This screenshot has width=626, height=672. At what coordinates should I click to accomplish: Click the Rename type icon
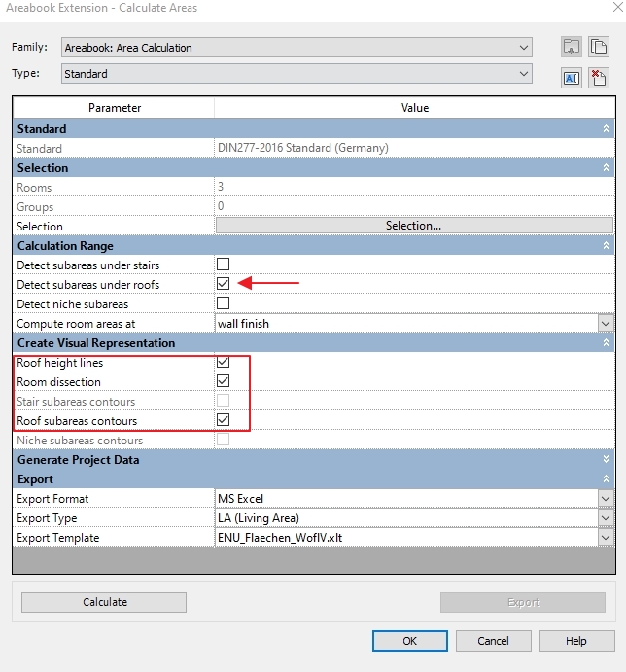coord(572,78)
